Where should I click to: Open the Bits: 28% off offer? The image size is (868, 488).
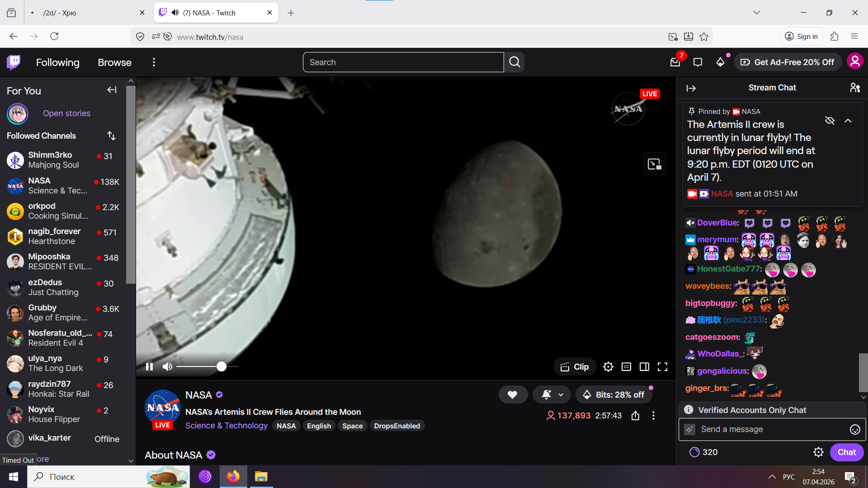(614, 394)
